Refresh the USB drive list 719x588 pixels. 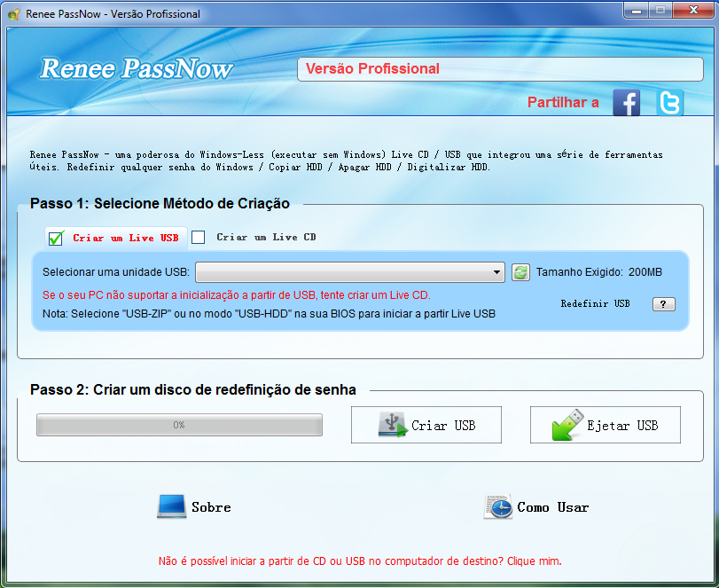520,272
